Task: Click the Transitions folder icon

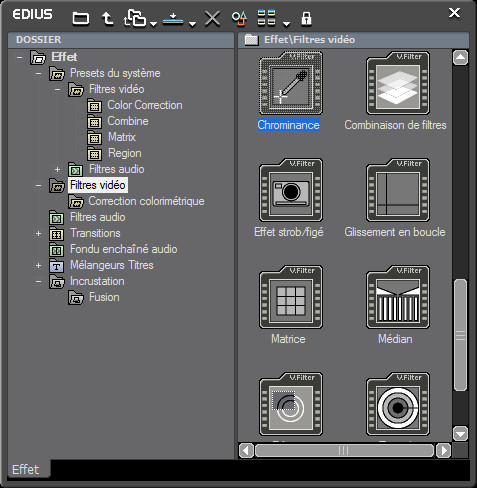Action: [57, 234]
